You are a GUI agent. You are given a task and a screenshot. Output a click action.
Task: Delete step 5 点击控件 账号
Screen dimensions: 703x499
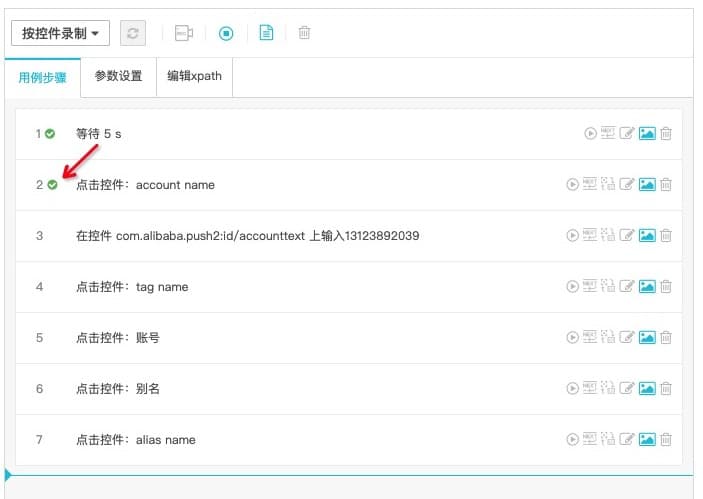(666, 337)
